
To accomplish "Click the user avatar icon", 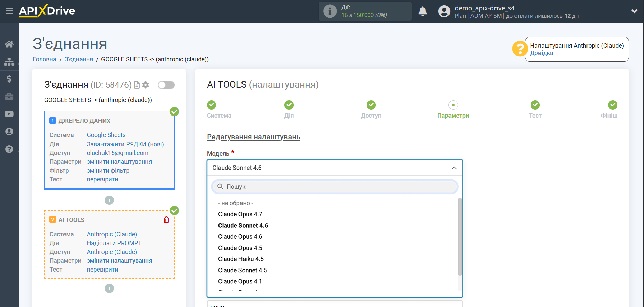I will (444, 11).
